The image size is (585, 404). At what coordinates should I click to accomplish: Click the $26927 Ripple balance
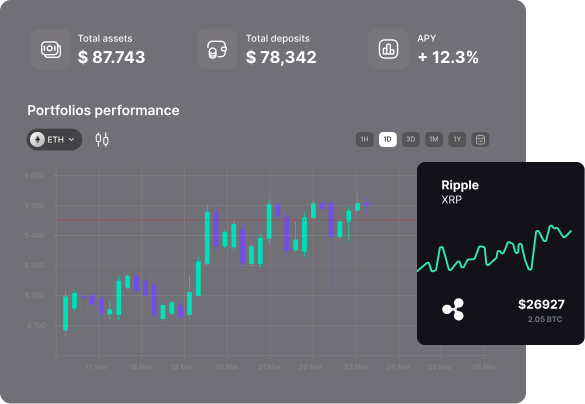(x=541, y=304)
